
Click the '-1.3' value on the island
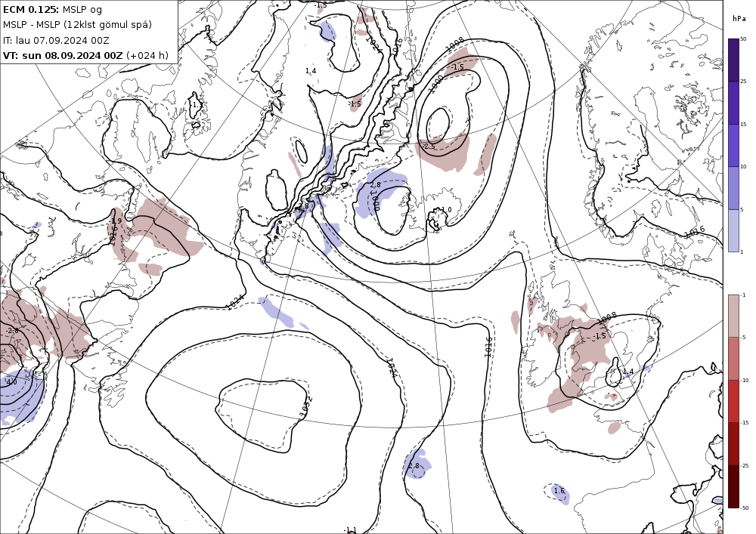click(197, 104)
